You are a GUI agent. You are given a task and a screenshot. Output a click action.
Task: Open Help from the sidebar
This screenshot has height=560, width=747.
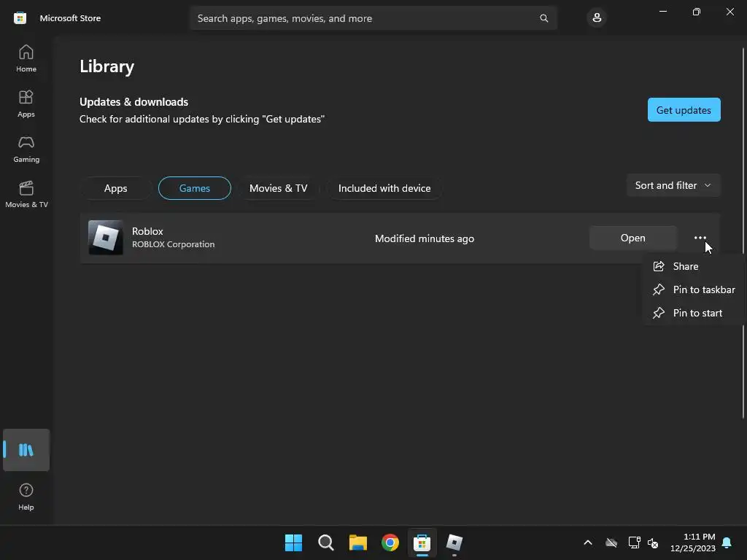pos(26,497)
